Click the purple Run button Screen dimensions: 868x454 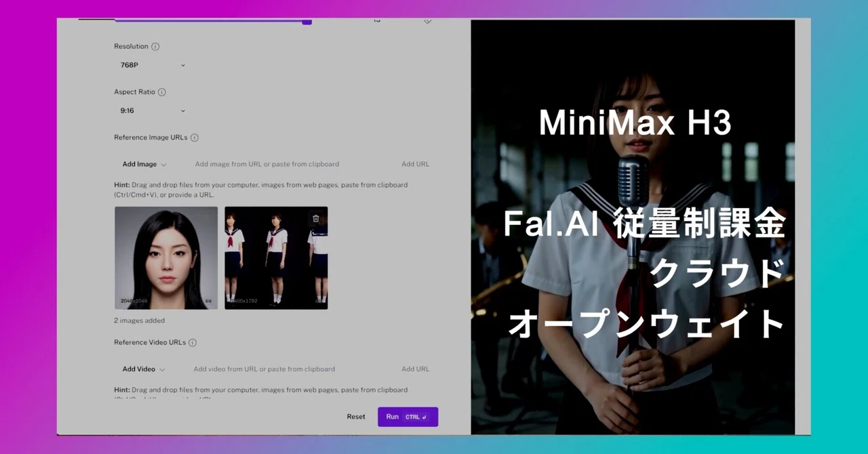(x=408, y=417)
